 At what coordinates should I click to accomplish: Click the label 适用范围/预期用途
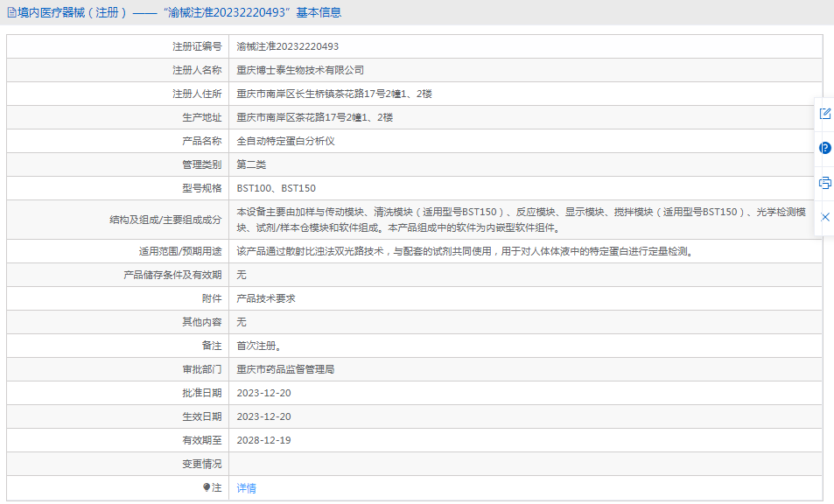pyautogui.click(x=180, y=251)
